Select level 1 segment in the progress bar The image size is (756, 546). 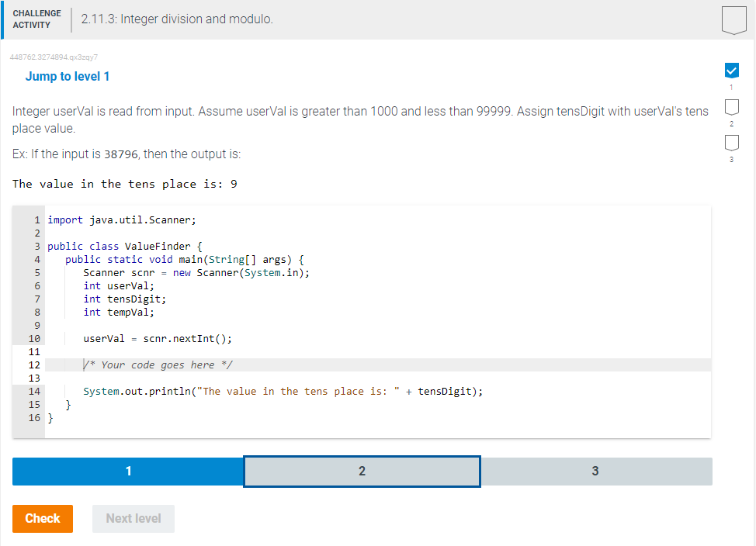pos(128,471)
